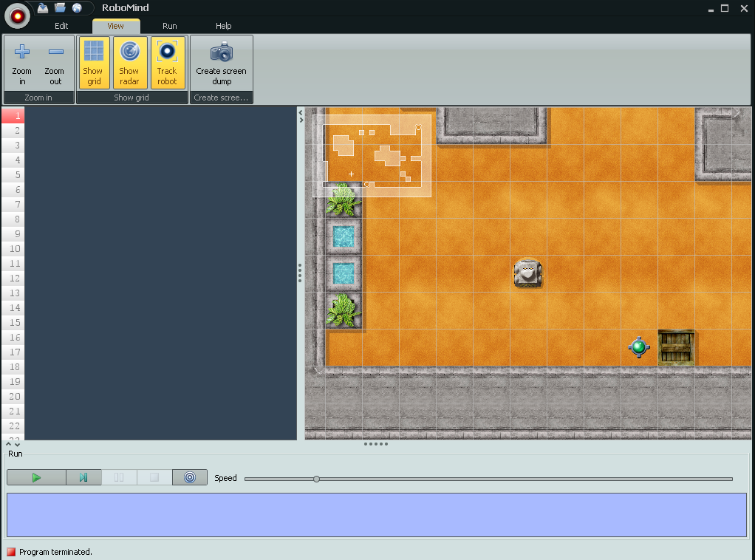The image size is (755, 560).
Task: Toggle the Show grid ribbon button
Action: [94, 63]
